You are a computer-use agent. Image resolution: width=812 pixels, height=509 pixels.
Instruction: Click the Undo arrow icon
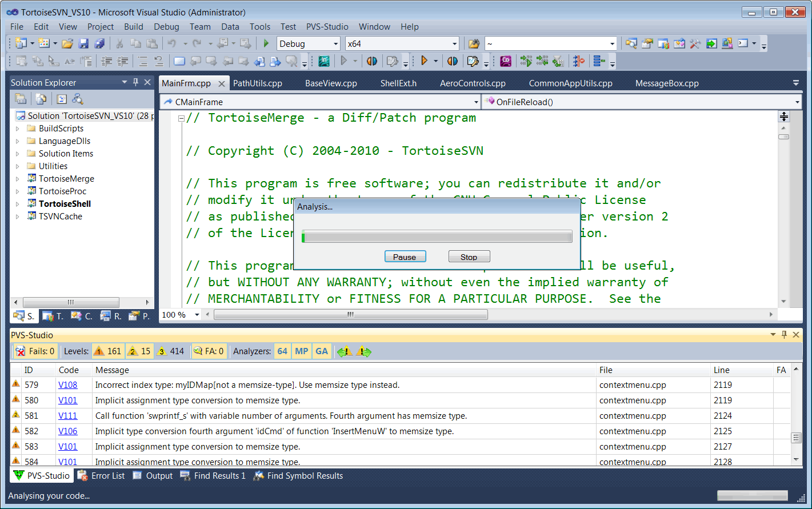[171, 43]
